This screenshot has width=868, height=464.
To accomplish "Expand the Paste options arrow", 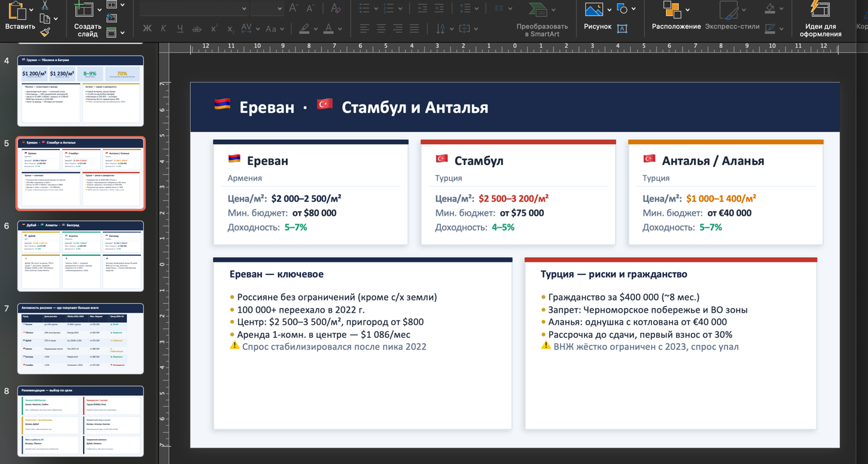I will [x=31, y=10].
